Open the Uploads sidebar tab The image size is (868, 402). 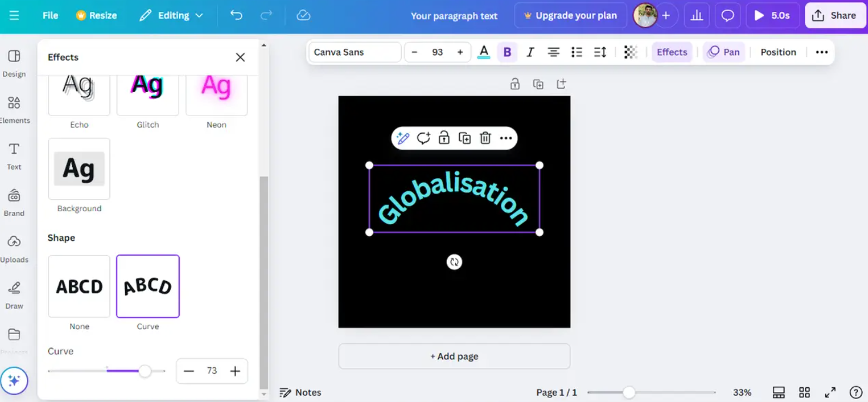(14, 249)
